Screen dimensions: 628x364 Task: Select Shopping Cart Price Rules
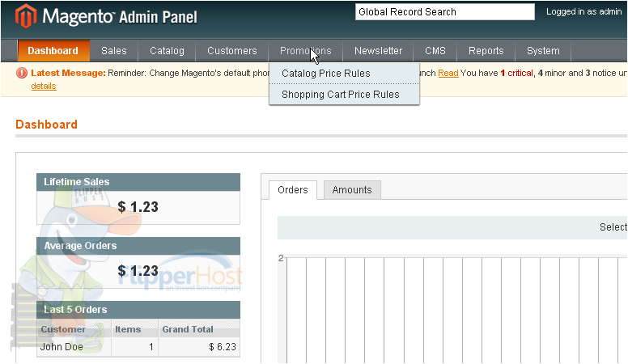(x=345, y=95)
